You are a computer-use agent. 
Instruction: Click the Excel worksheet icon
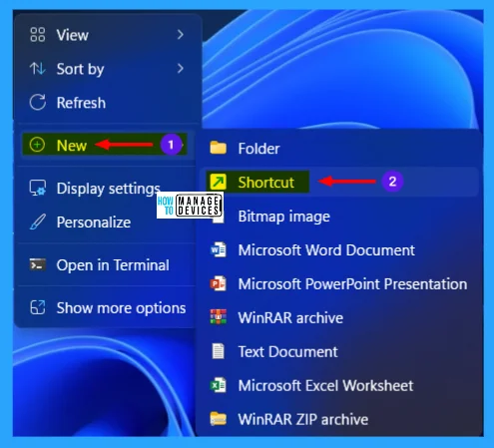[x=219, y=385]
